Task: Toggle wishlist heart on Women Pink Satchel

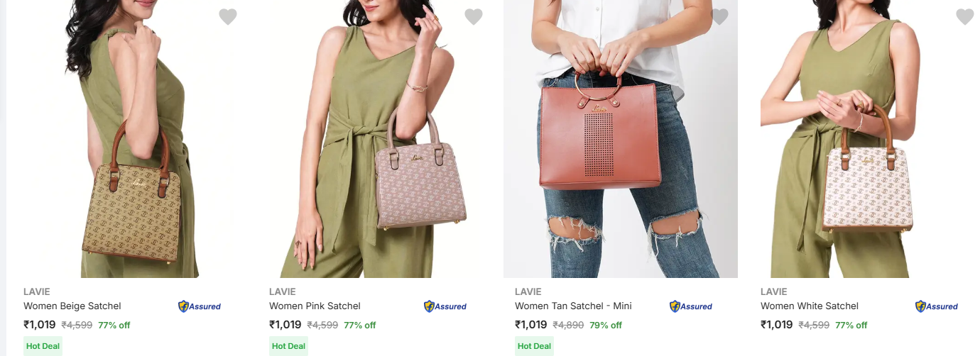Action: tap(474, 16)
